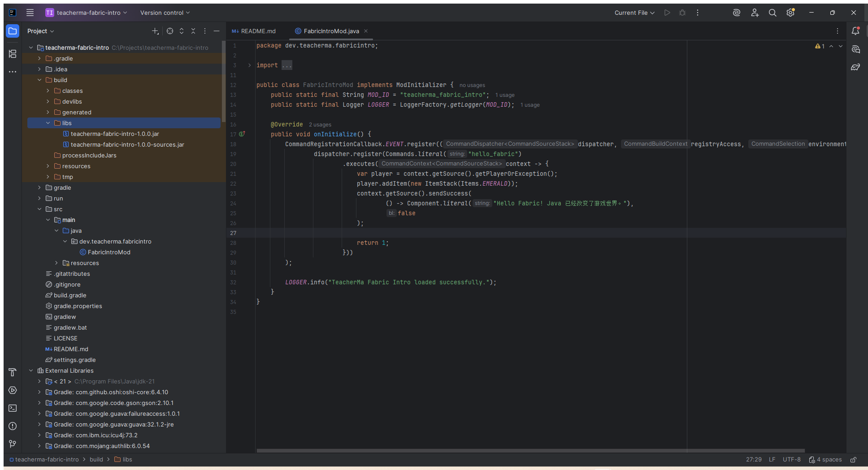Select gradle.properties file
868x470 pixels.
(78, 306)
